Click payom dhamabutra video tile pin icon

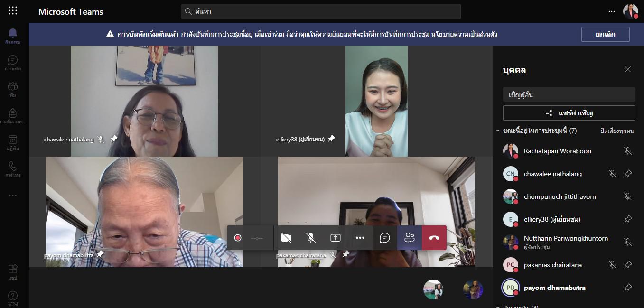(x=100, y=254)
